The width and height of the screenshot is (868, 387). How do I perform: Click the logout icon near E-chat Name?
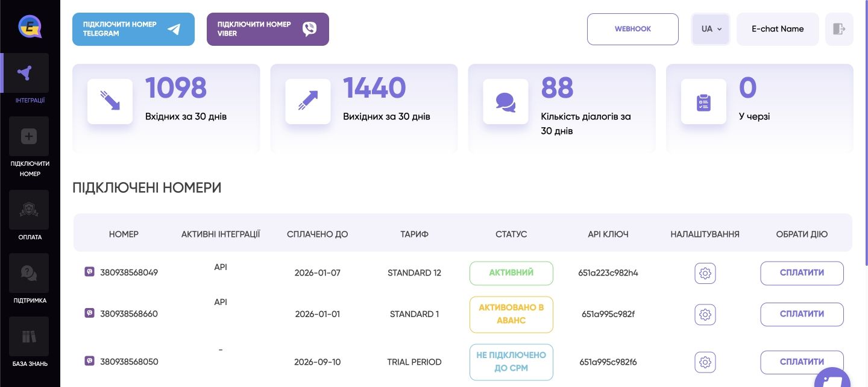click(839, 29)
